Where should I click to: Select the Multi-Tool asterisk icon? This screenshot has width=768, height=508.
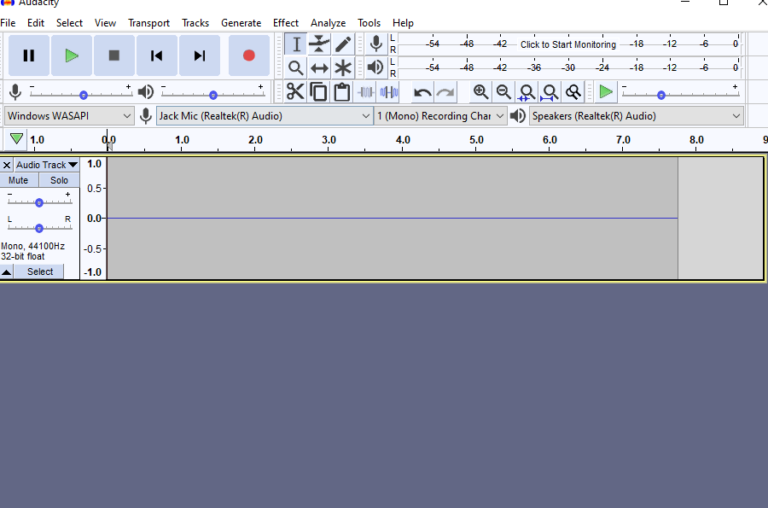pyautogui.click(x=343, y=68)
